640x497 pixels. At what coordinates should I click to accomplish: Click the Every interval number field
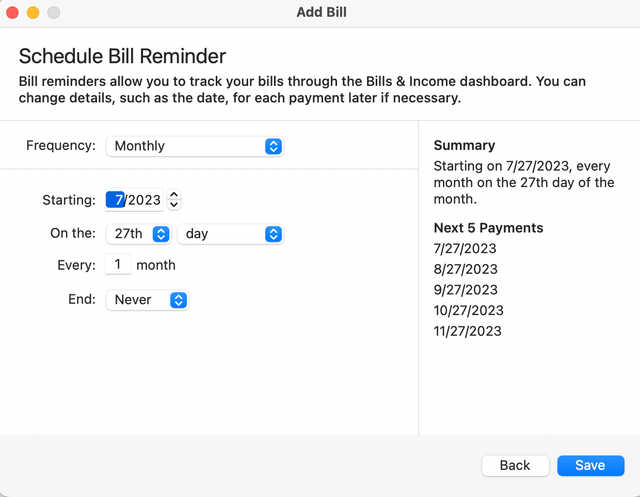pos(118,265)
